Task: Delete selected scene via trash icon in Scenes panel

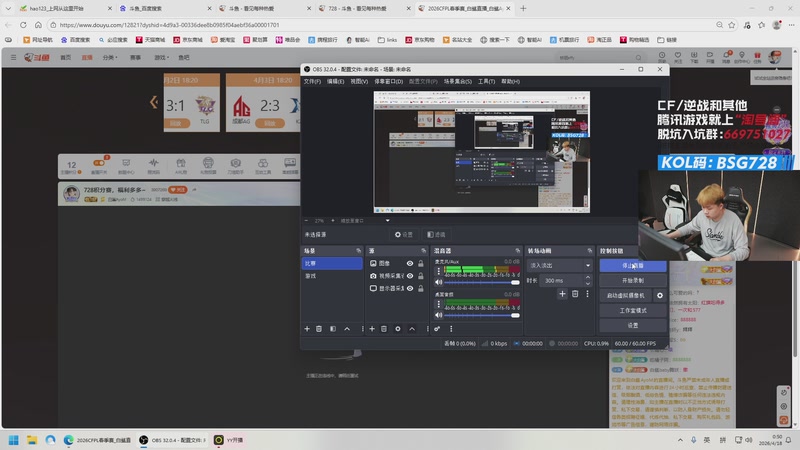Action: [x=319, y=329]
